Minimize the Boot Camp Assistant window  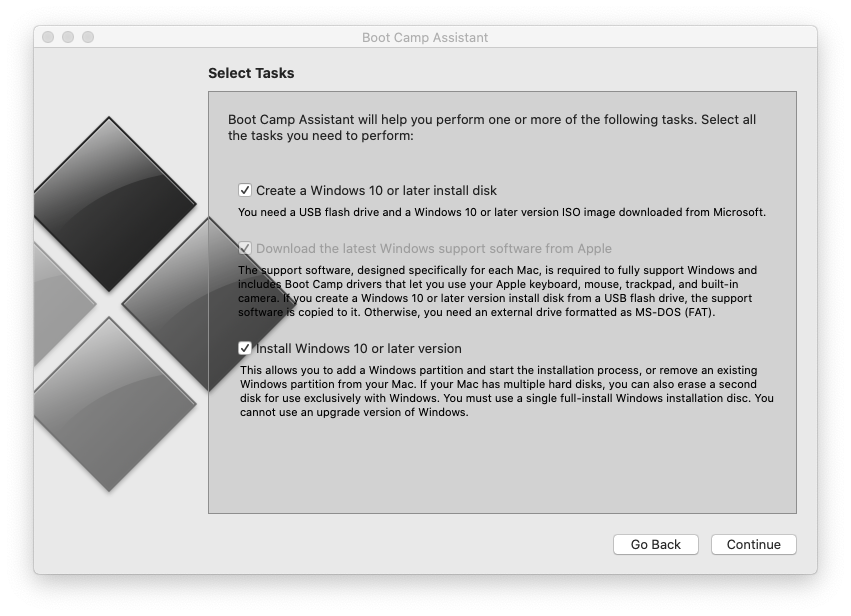(68, 37)
